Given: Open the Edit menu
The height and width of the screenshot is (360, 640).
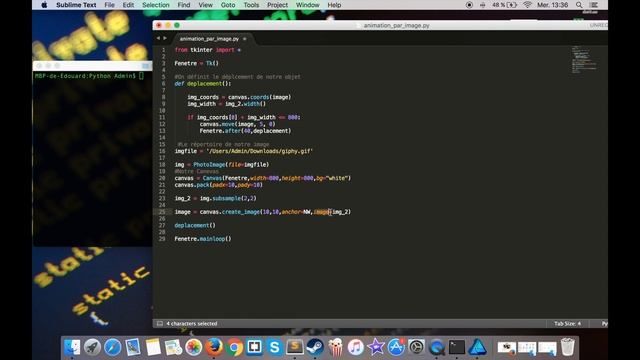Looking at the screenshot, I should pyautogui.click(x=128, y=5).
